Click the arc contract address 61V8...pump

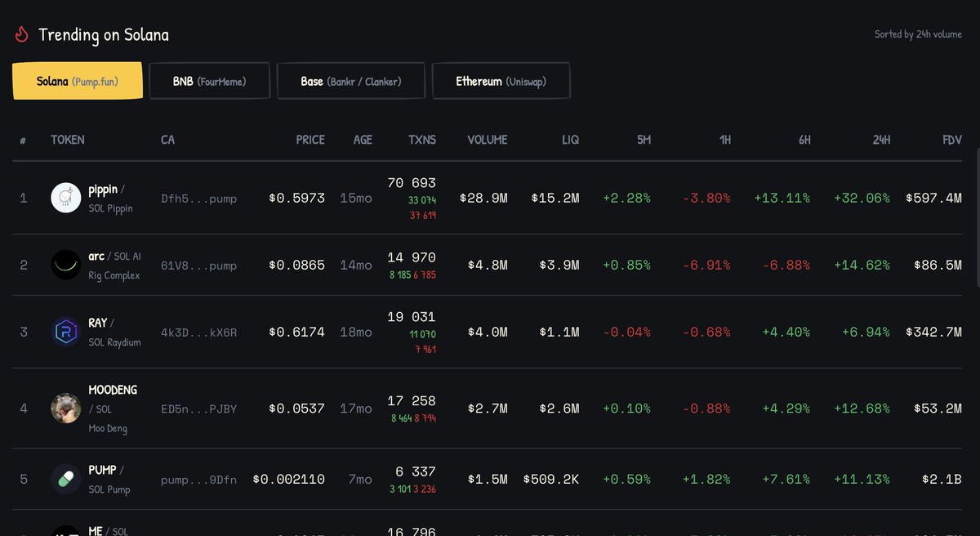(x=199, y=265)
